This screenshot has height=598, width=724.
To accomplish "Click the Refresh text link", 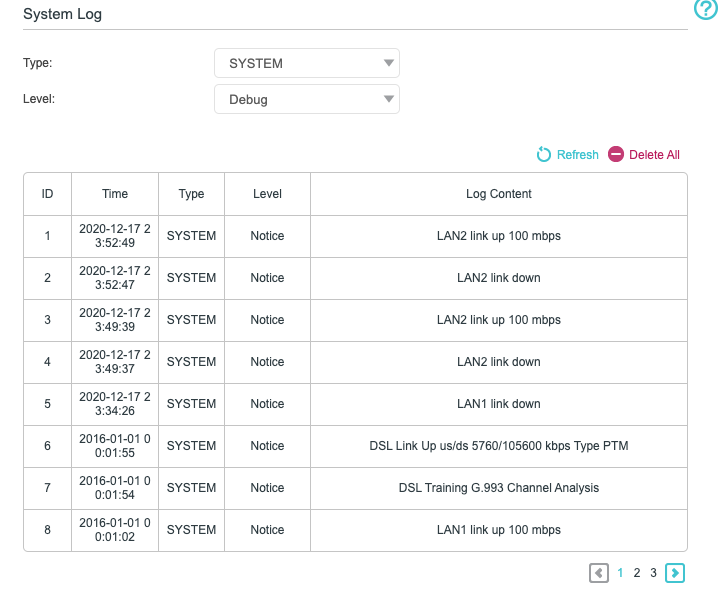I will tap(577, 155).
